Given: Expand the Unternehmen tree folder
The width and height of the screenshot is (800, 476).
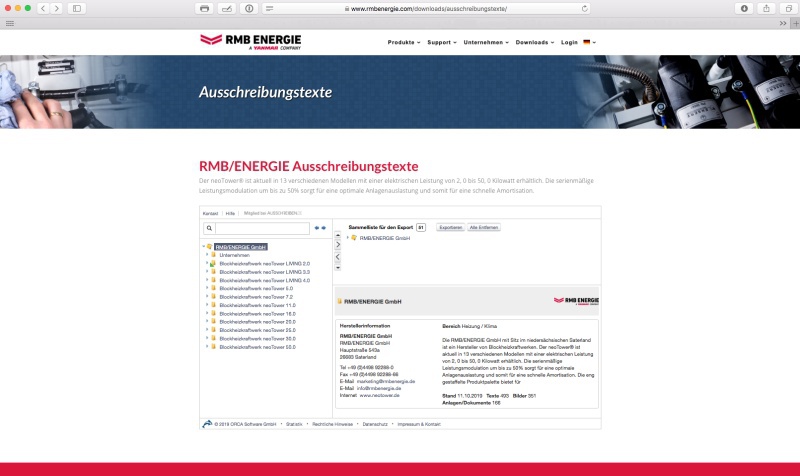Looking at the screenshot, I should coord(207,255).
